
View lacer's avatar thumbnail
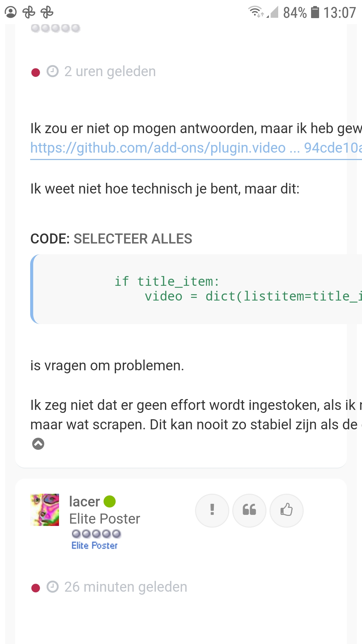(45, 509)
